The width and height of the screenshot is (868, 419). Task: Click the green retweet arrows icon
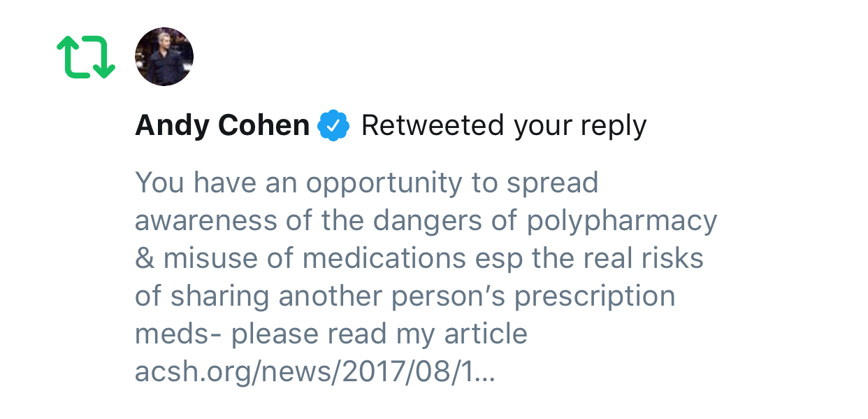pyautogui.click(x=85, y=57)
